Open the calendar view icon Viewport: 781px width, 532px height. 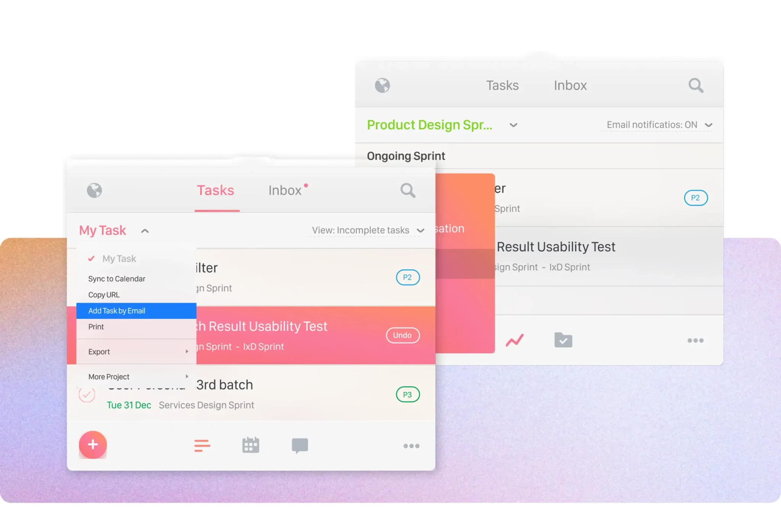tap(251, 445)
